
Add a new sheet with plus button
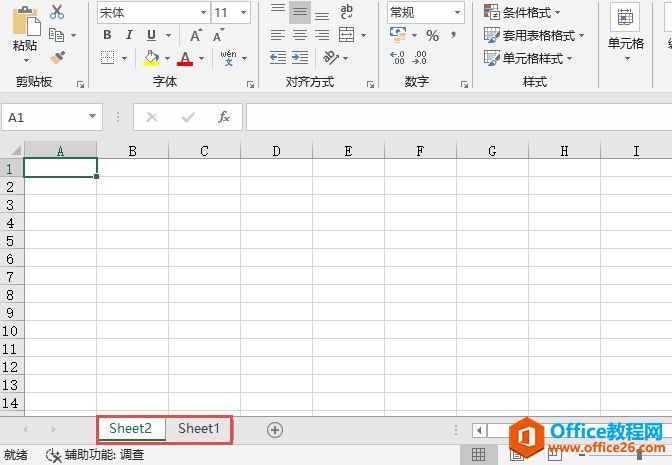[275, 430]
